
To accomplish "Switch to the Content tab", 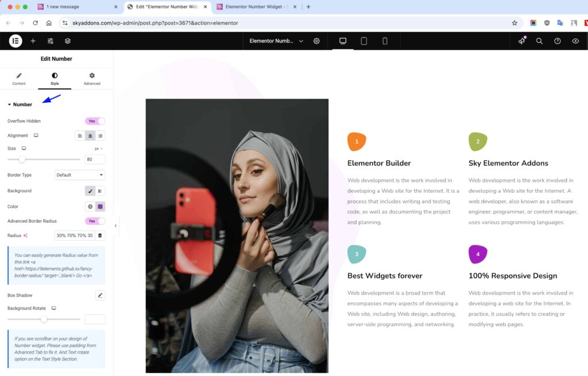I will point(19,79).
